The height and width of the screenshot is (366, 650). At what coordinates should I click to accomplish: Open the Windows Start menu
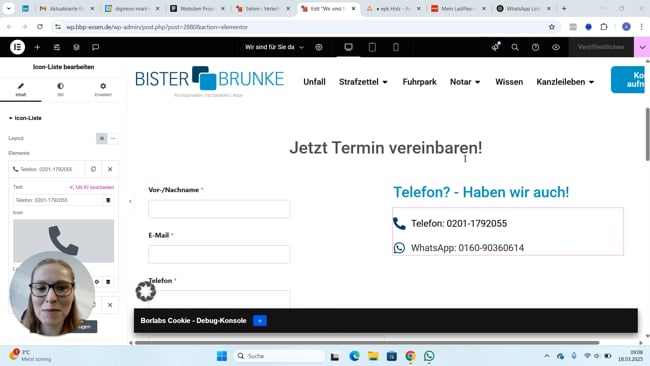(x=222, y=356)
